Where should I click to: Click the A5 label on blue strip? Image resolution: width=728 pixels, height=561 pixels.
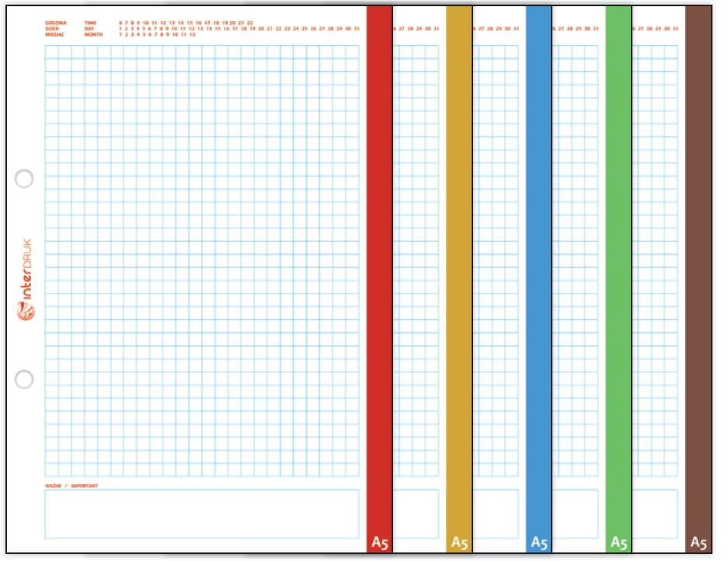point(539,542)
